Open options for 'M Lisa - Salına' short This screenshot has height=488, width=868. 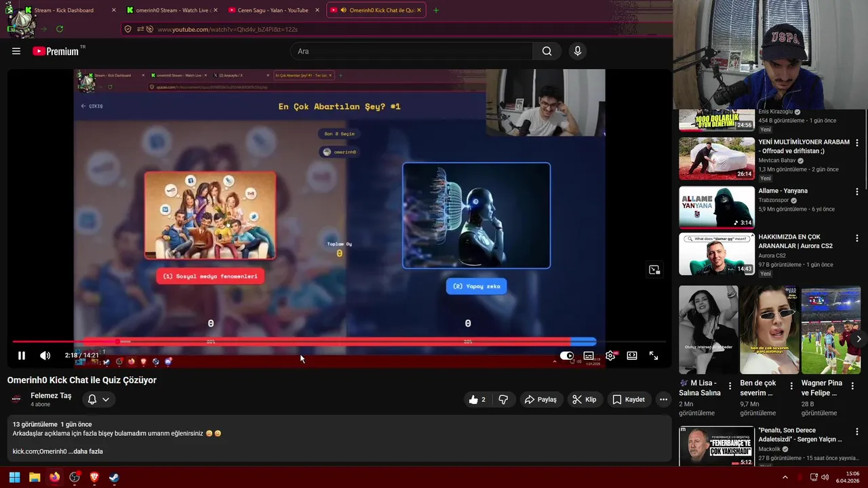(x=730, y=386)
